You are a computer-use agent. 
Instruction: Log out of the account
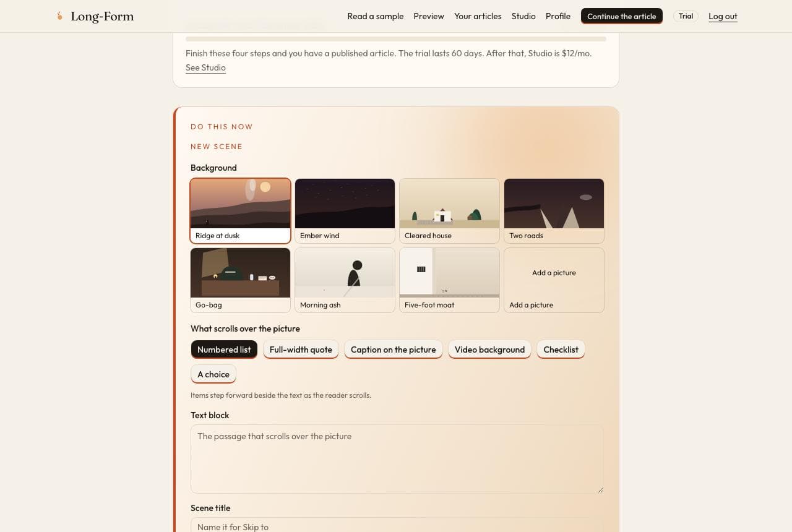coord(723,16)
